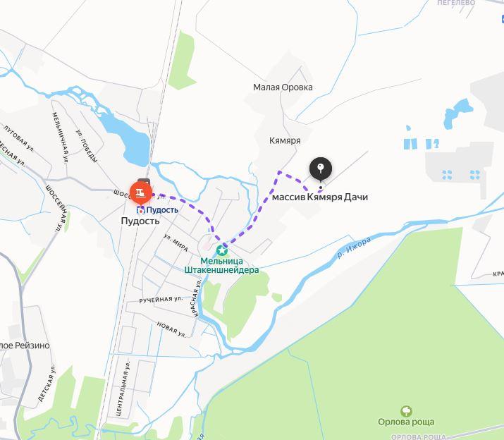Click the teal star icon of Мельница Штакеншнейдера

click(222, 250)
